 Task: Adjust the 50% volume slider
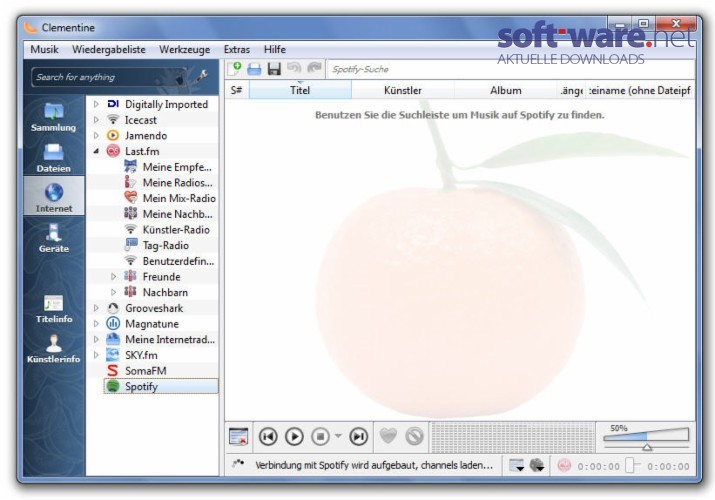(x=646, y=438)
